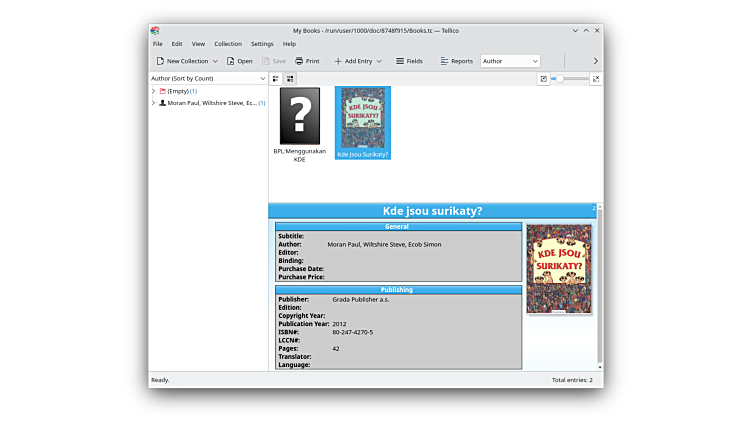Screen dimensions: 752x423
Task: Open the Collection menu
Action: click(x=228, y=44)
